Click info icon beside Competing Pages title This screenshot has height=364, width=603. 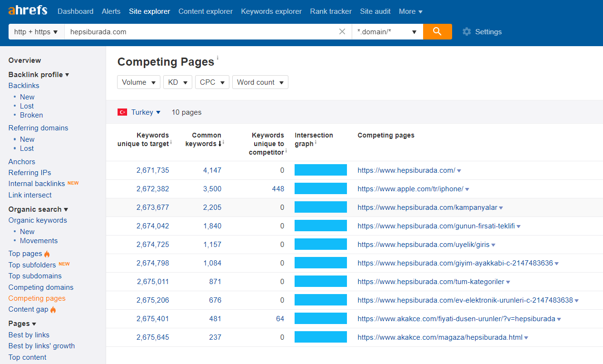pyautogui.click(x=218, y=58)
